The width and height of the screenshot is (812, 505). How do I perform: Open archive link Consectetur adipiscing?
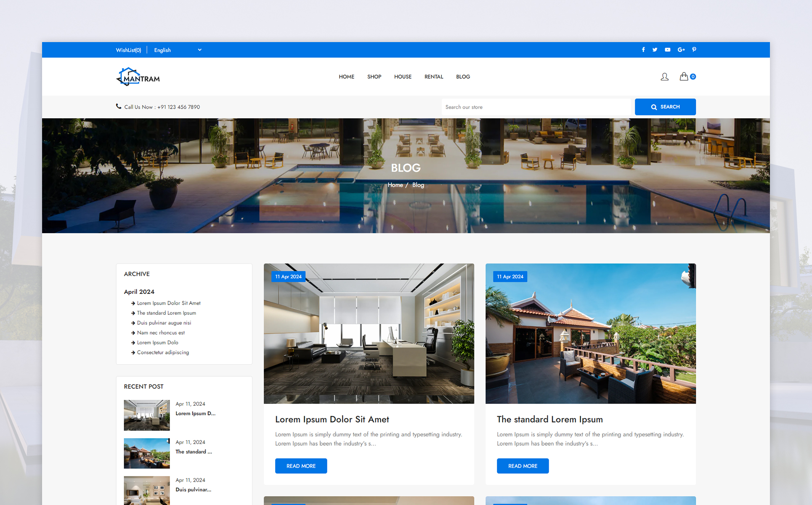[x=163, y=353]
